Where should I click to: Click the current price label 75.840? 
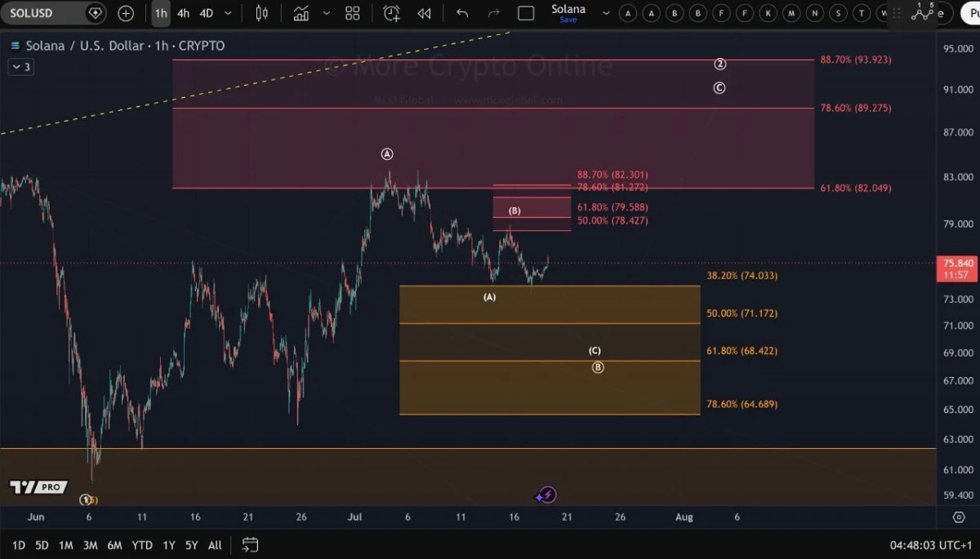click(x=958, y=263)
